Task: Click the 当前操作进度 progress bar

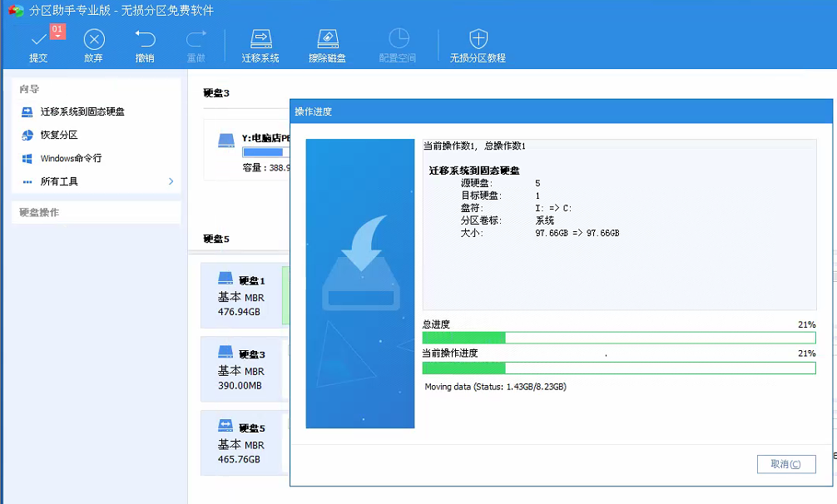Action: tap(618, 368)
